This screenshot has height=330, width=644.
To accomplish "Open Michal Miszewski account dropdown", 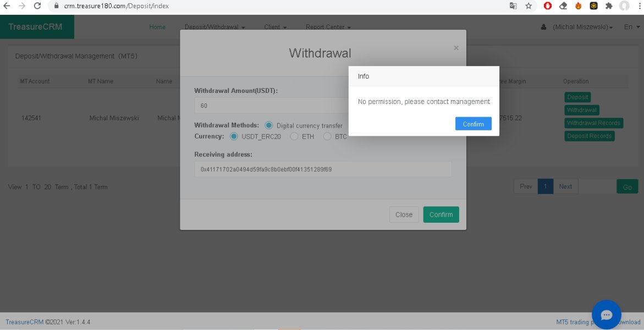I will (582, 27).
